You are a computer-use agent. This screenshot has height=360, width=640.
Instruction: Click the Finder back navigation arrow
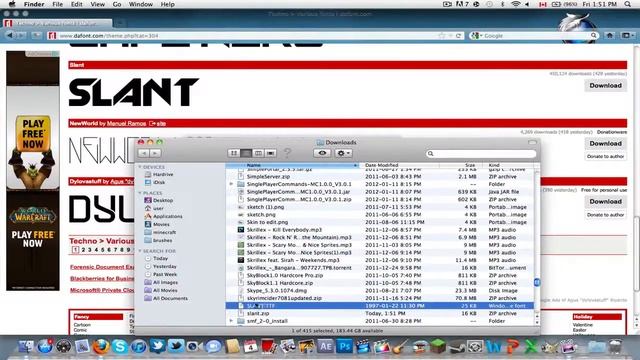[144, 153]
